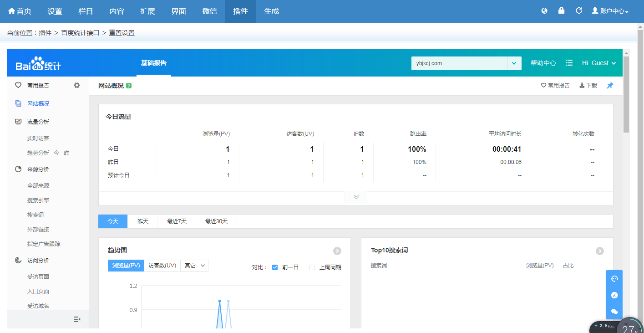Click the WeChat icon in the floating sidebar
The image size is (644, 333).
tap(614, 312)
